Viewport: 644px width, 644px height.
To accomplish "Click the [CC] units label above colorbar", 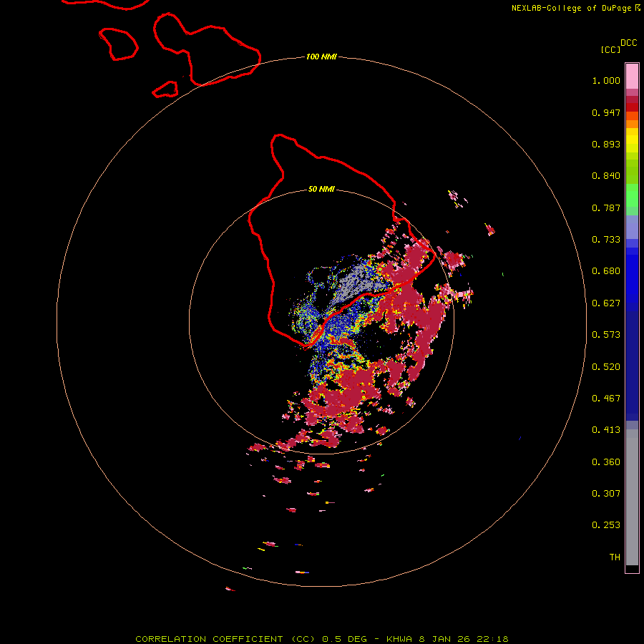I will (x=611, y=49).
